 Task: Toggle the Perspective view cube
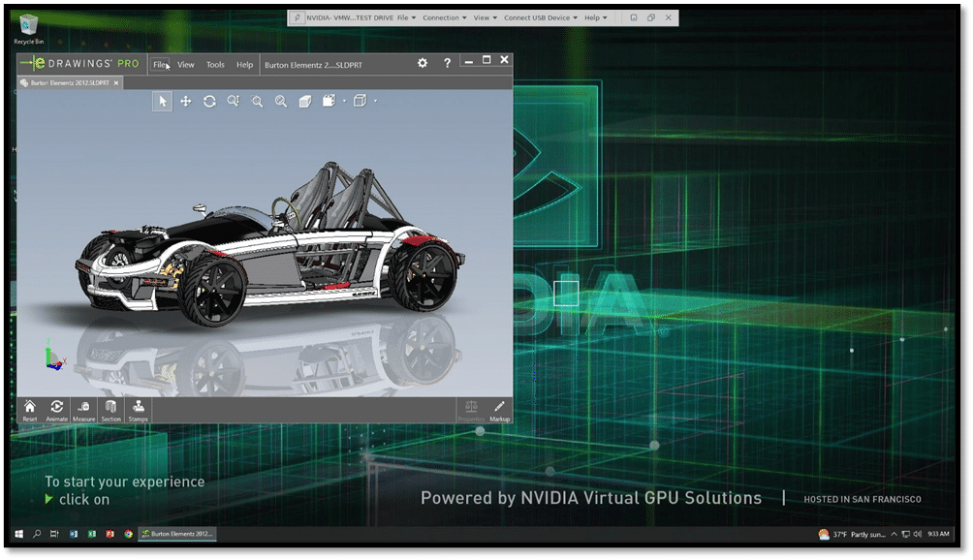pos(304,101)
